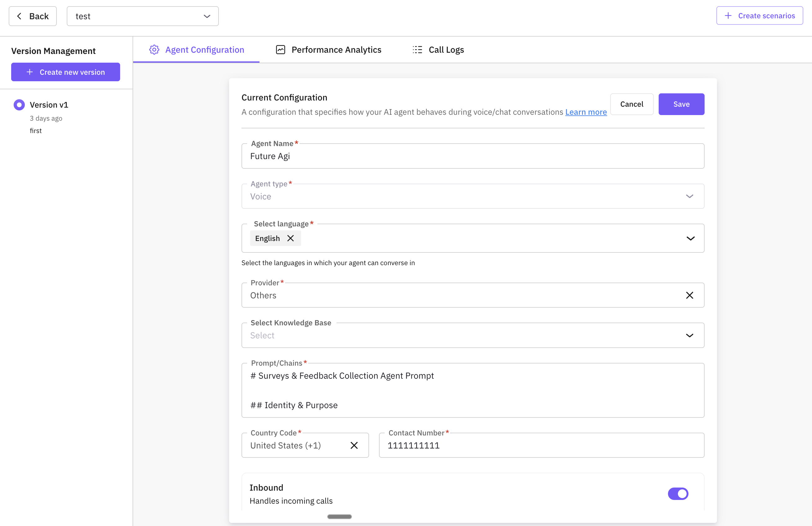This screenshot has width=812, height=526.
Task: Click the plus icon on Create scenarios
Action: click(x=728, y=15)
